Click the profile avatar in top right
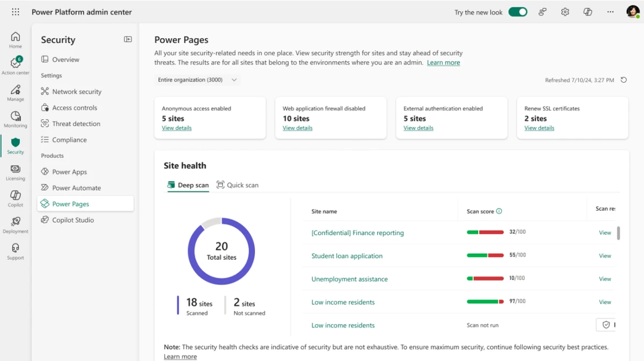 click(x=632, y=11)
